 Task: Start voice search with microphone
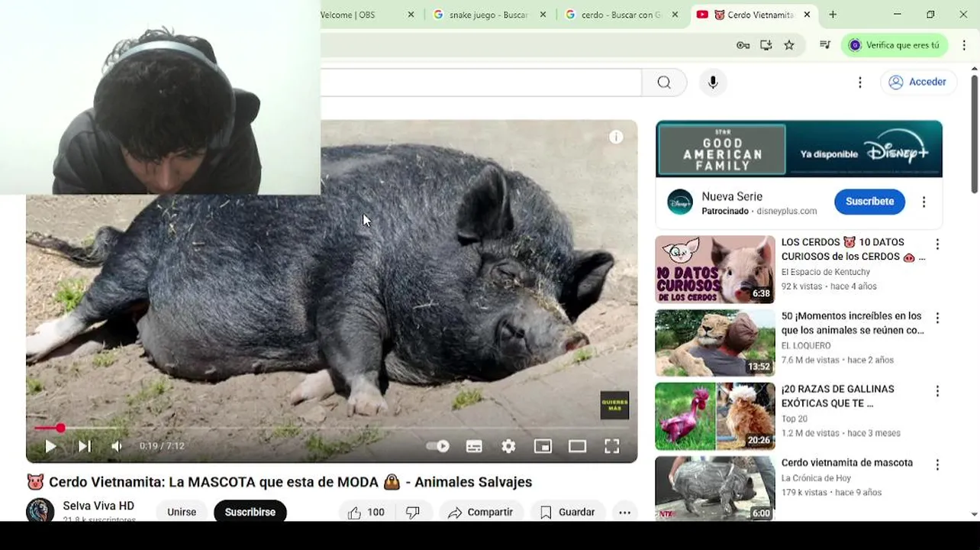pos(713,82)
